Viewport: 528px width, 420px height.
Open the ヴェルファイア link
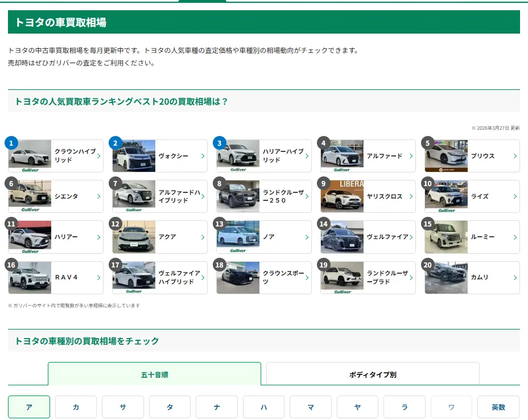coord(387,237)
